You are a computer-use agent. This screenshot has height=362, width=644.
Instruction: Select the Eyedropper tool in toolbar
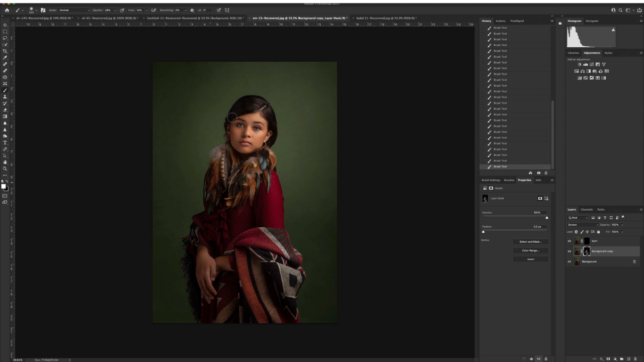[x=5, y=57]
